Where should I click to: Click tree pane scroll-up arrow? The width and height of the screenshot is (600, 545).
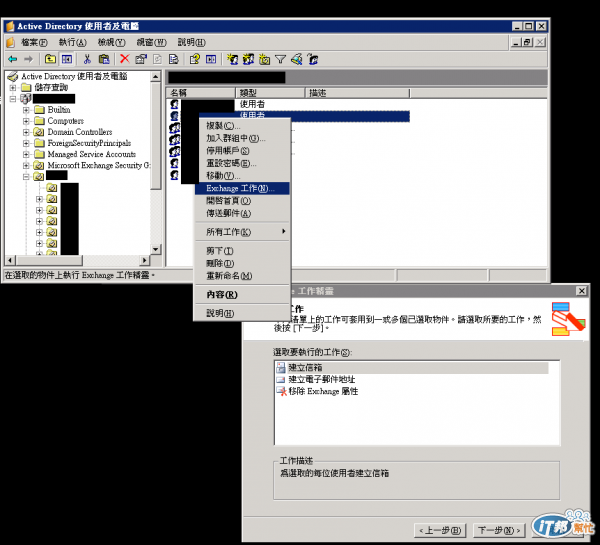point(156,77)
